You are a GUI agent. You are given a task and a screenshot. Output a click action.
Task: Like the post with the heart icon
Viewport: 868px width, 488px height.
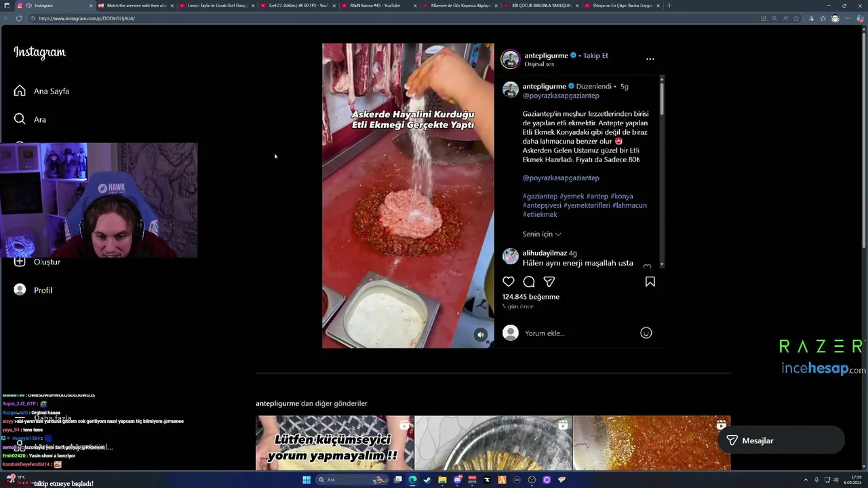(509, 281)
